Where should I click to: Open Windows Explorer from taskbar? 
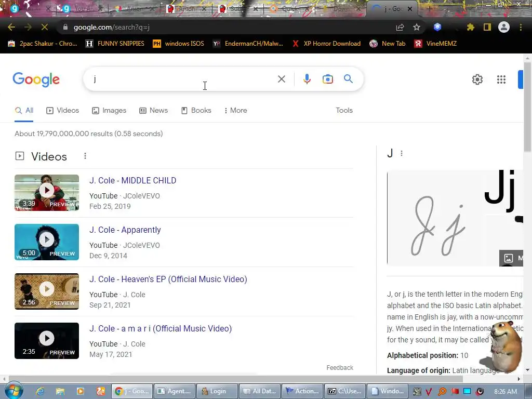(x=60, y=391)
